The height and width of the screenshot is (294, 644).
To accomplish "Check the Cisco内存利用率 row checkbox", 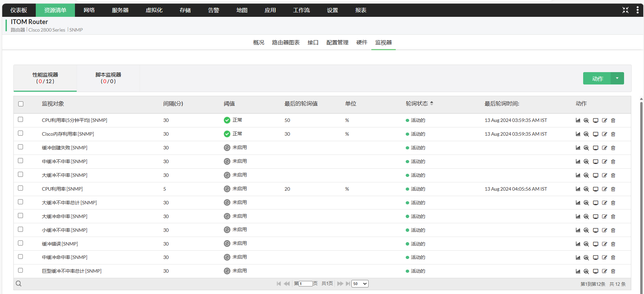I will pyautogui.click(x=21, y=133).
